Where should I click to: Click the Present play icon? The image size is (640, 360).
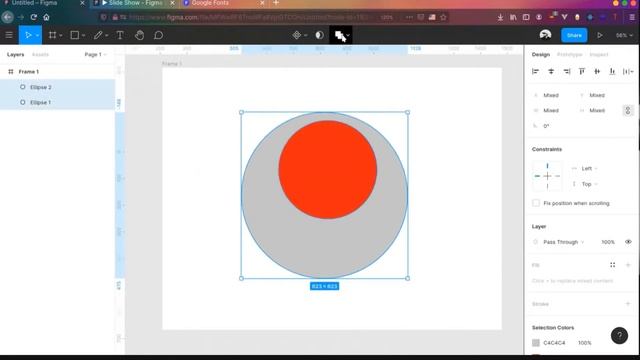[600, 35]
